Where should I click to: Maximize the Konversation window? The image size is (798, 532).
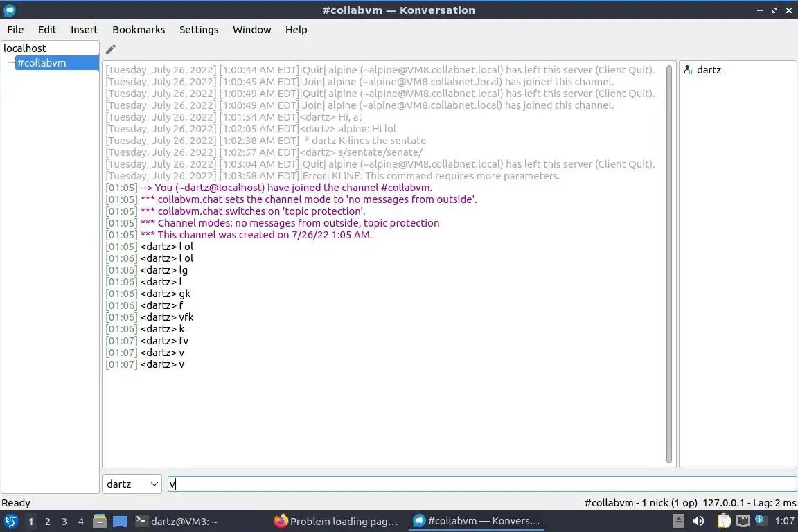(x=774, y=10)
